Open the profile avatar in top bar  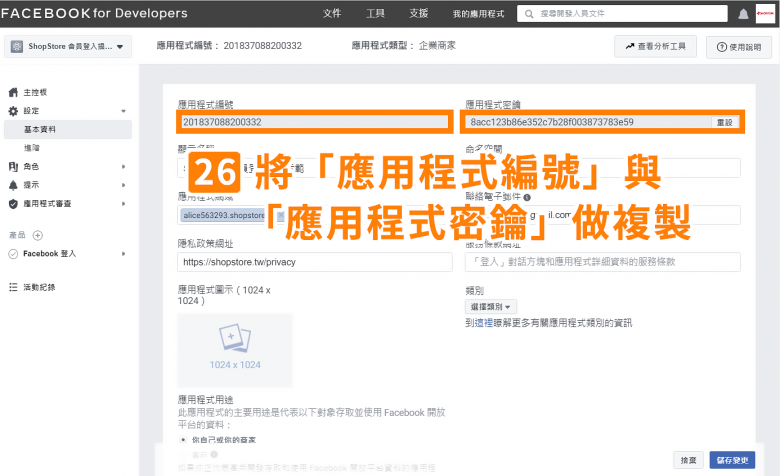(x=765, y=13)
